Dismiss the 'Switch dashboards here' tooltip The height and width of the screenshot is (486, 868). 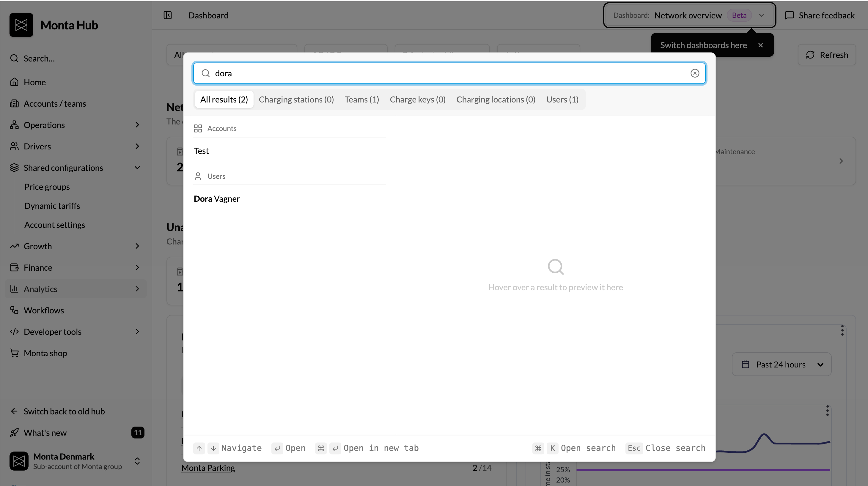(760, 45)
